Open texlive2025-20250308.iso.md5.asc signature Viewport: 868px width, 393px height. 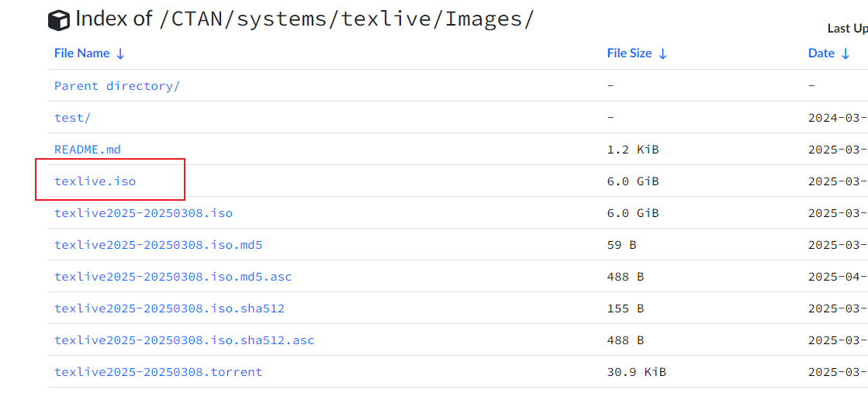[173, 277]
